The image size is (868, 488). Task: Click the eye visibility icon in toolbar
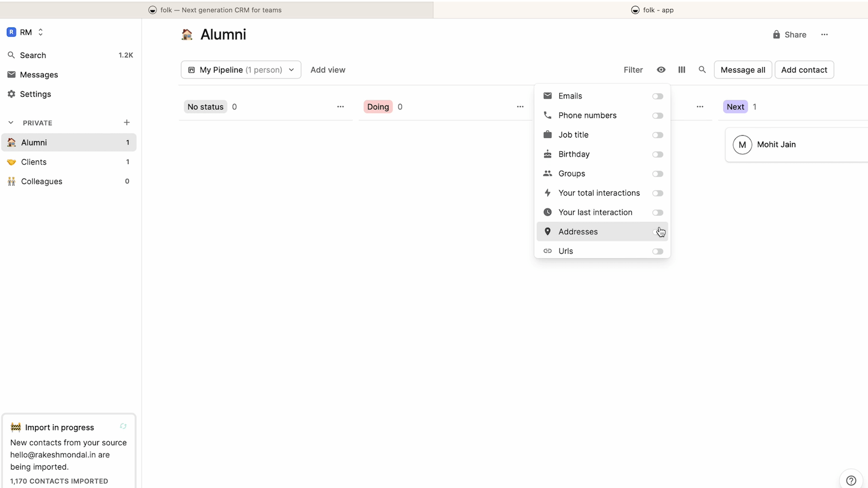pyautogui.click(x=661, y=70)
